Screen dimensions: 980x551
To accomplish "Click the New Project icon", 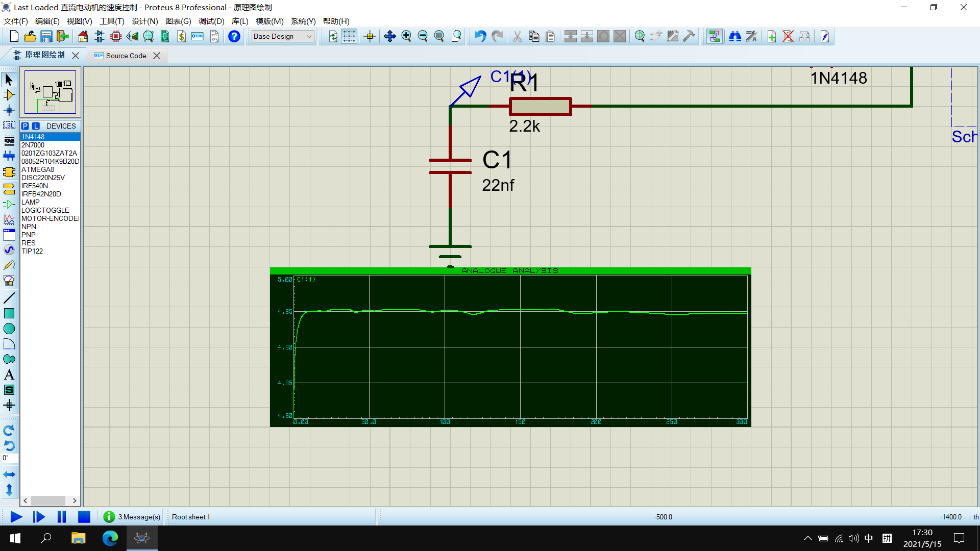I will point(14,36).
